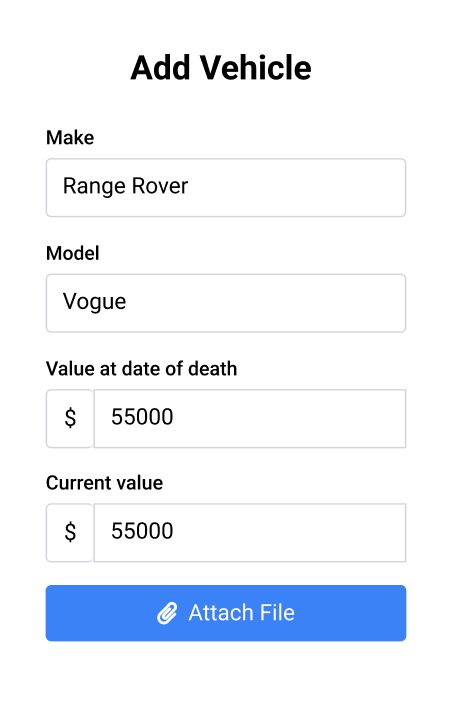Select the Current value input field
This screenshot has height=704, width=452.
(x=250, y=532)
